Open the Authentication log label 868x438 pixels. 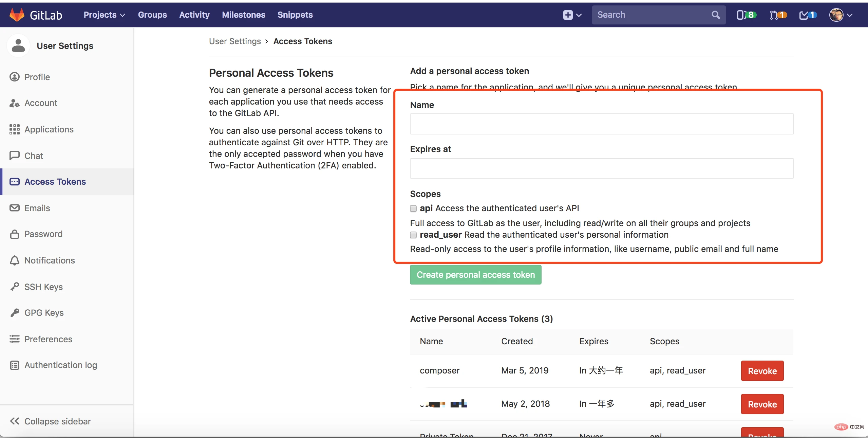61,365
